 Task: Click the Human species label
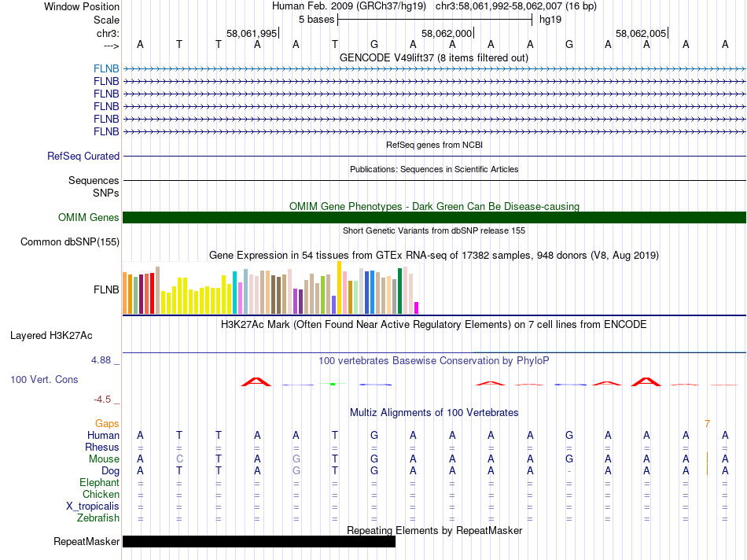(103, 435)
